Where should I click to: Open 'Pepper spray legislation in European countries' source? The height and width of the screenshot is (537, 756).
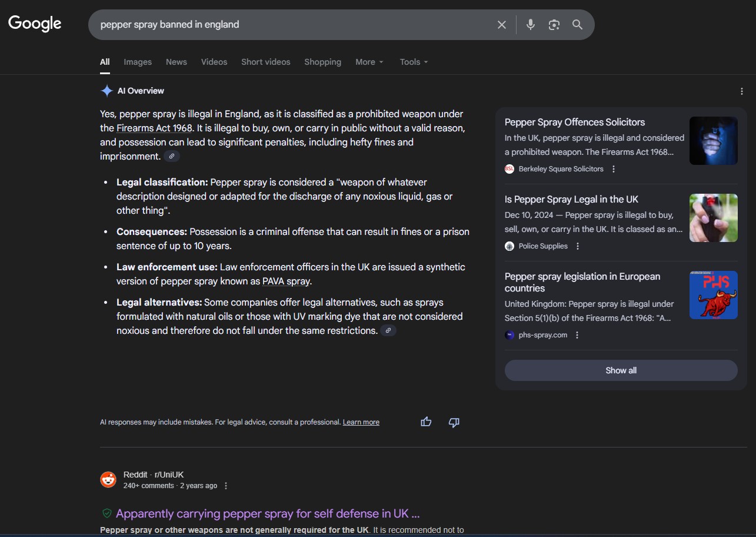582,282
